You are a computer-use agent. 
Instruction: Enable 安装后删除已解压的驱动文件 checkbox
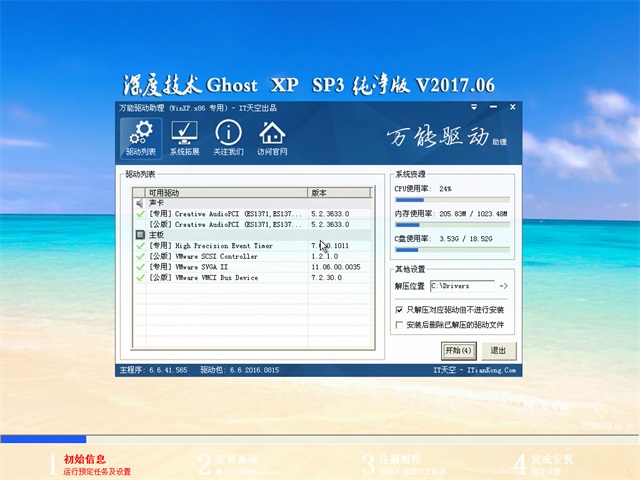coord(399,325)
